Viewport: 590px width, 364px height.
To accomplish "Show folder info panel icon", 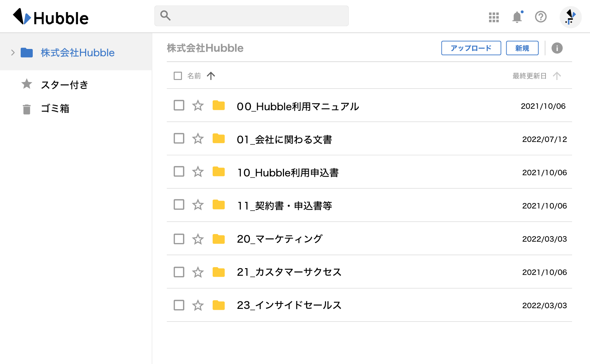I will [x=557, y=48].
